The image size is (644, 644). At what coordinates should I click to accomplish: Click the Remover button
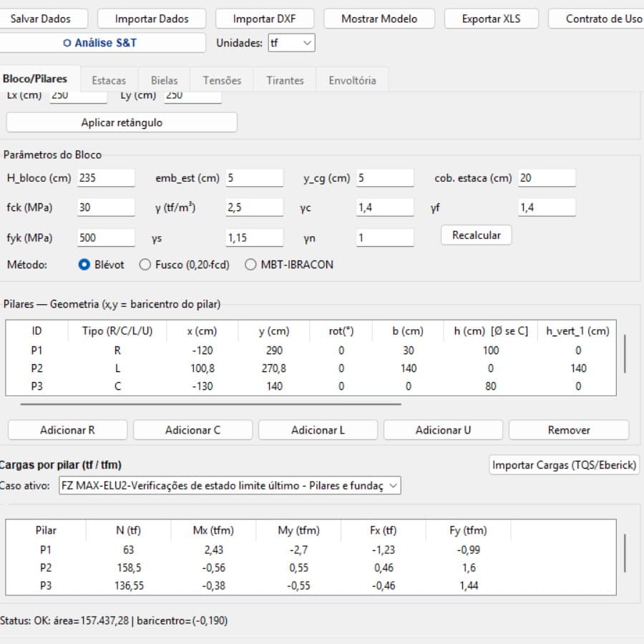click(x=569, y=430)
